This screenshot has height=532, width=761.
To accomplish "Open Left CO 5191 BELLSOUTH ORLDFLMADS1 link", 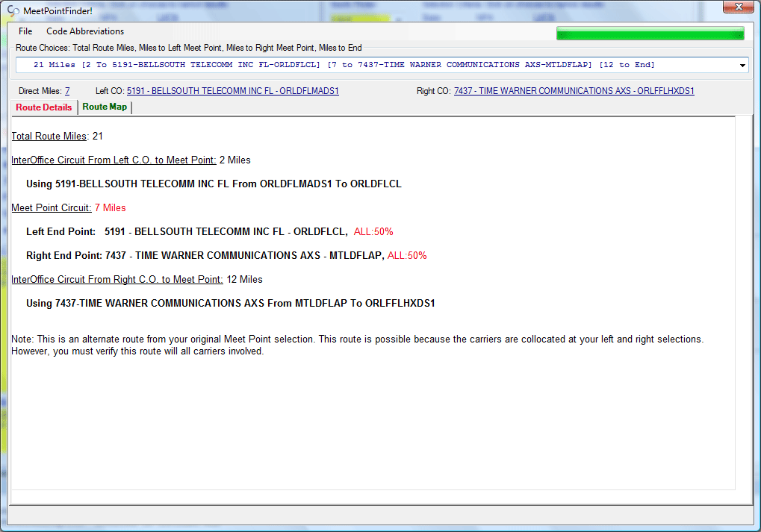I will tap(232, 91).
